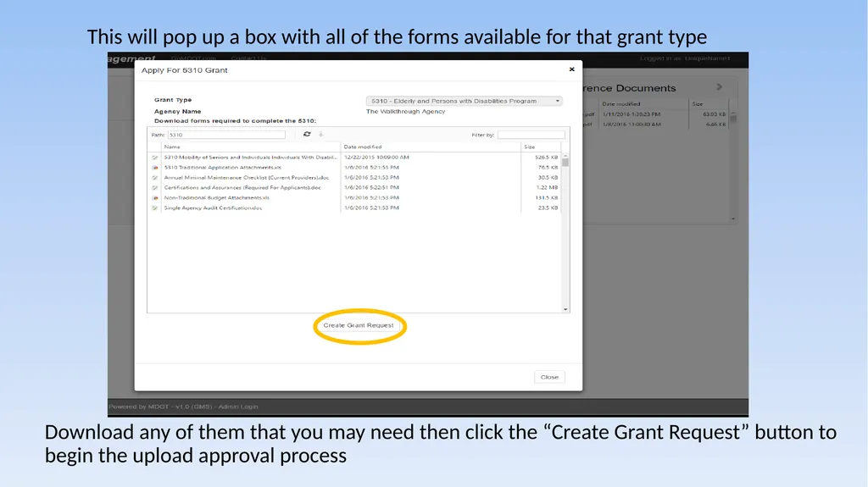Viewport: 868px width, 487px height.
Task: Click file list scrollbar up arrow
Action: [x=565, y=156]
